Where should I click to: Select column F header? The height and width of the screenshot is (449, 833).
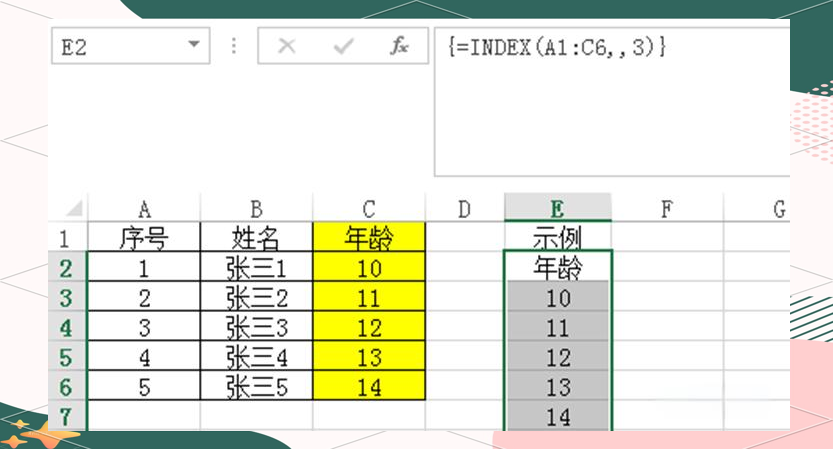coord(667,209)
